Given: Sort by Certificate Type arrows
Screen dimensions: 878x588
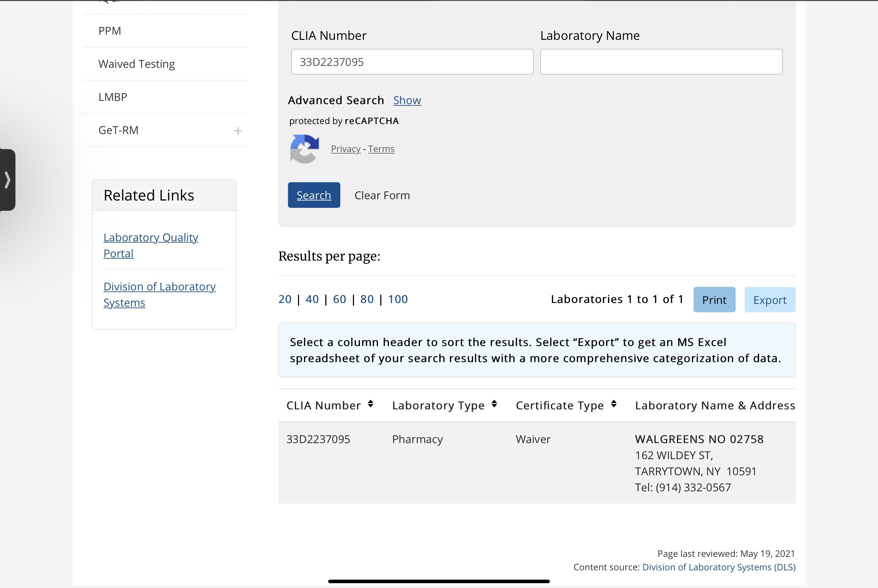Looking at the screenshot, I should 614,404.
